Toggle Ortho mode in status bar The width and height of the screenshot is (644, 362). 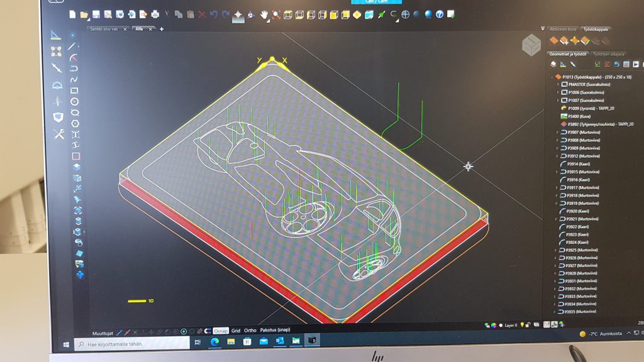(x=250, y=331)
